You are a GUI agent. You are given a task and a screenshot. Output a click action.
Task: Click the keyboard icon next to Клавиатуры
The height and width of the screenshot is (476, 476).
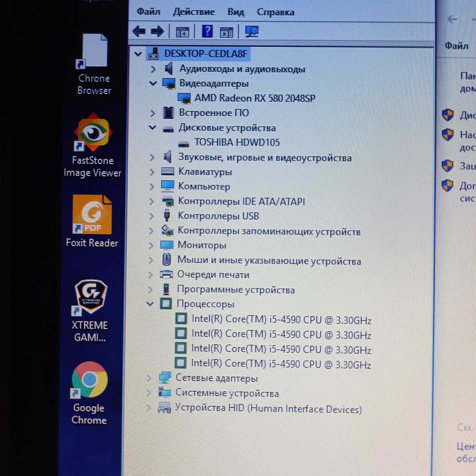168,171
